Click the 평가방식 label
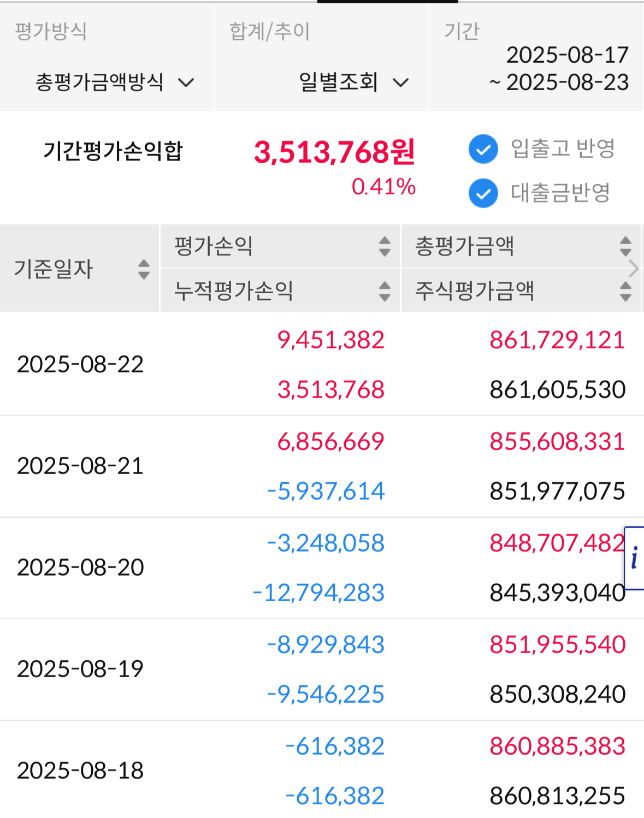The width and height of the screenshot is (644, 818). point(51,31)
